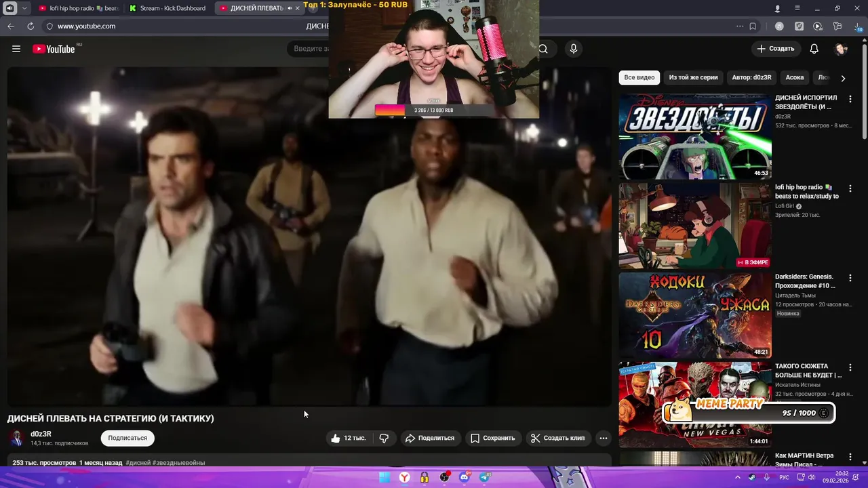Open the browser extensions icon
The image size is (868, 488).
point(837,26)
